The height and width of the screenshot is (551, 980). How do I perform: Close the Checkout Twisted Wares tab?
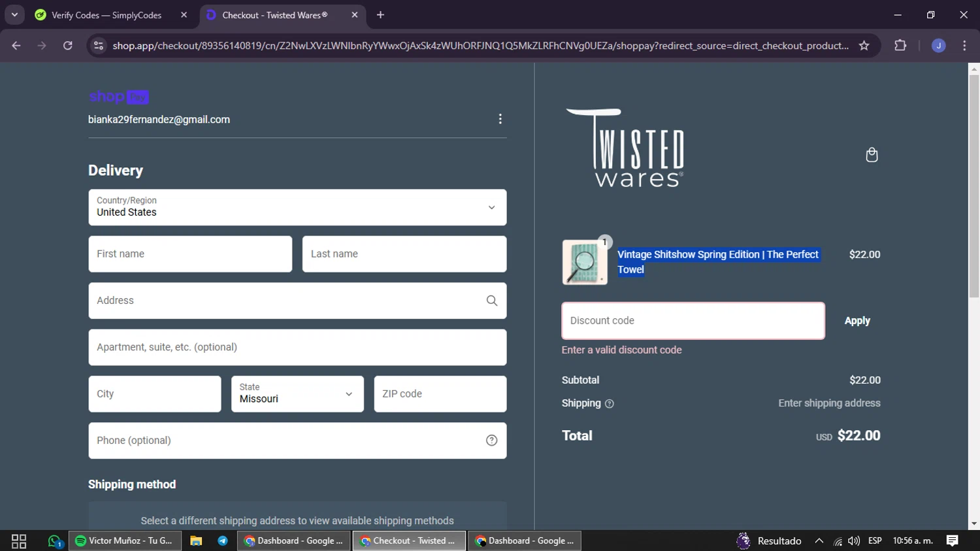click(x=355, y=15)
